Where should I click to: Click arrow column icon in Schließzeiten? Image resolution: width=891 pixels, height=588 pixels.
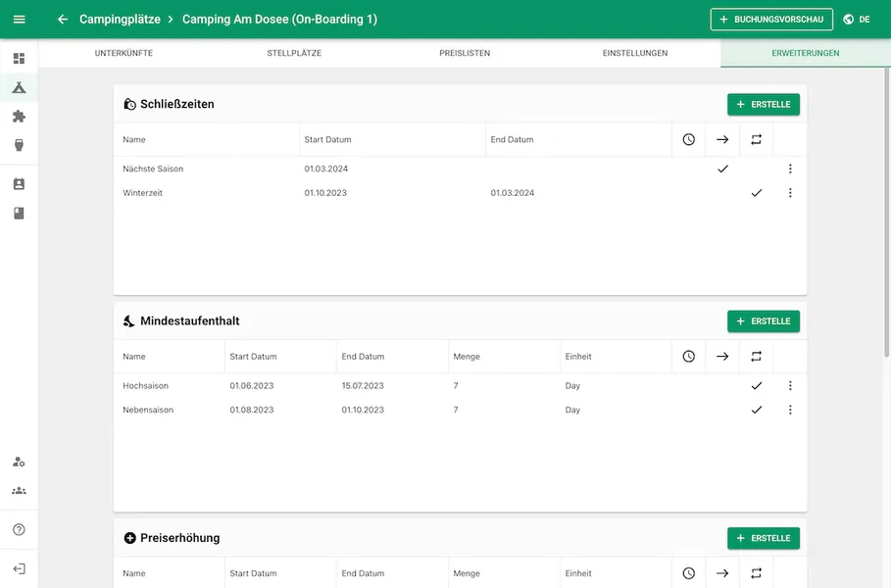tap(722, 140)
